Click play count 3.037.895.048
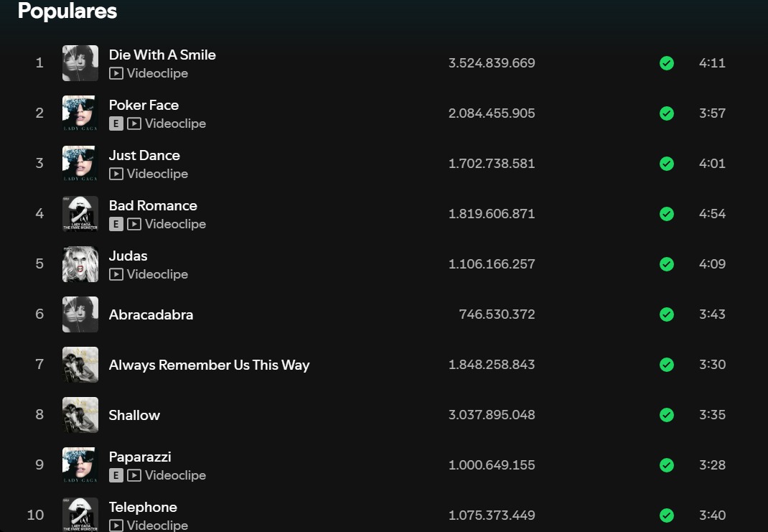 [x=492, y=415]
